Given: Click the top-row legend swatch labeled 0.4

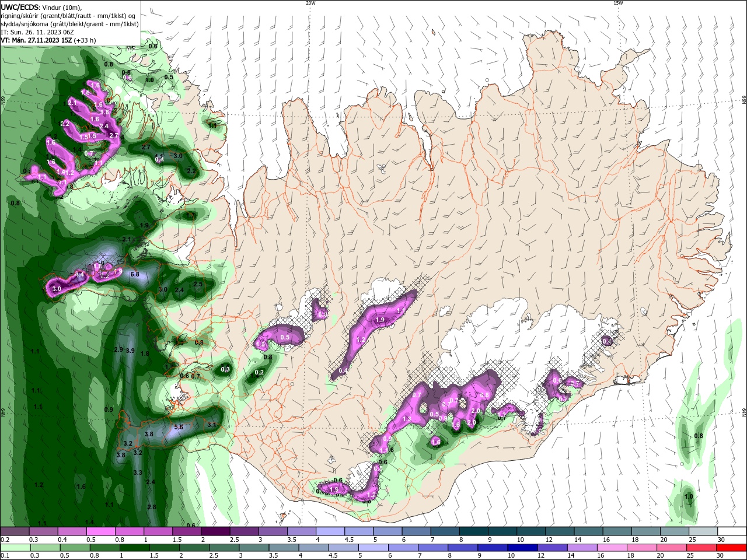Looking at the screenshot, I should [72, 531].
